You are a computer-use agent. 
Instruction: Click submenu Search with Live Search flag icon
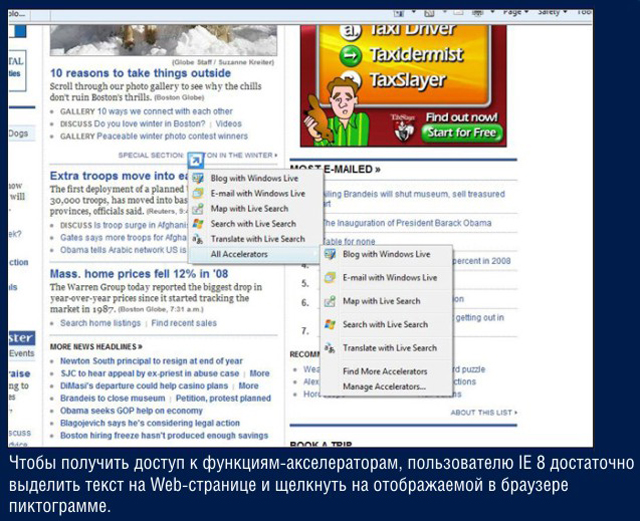point(330,325)
